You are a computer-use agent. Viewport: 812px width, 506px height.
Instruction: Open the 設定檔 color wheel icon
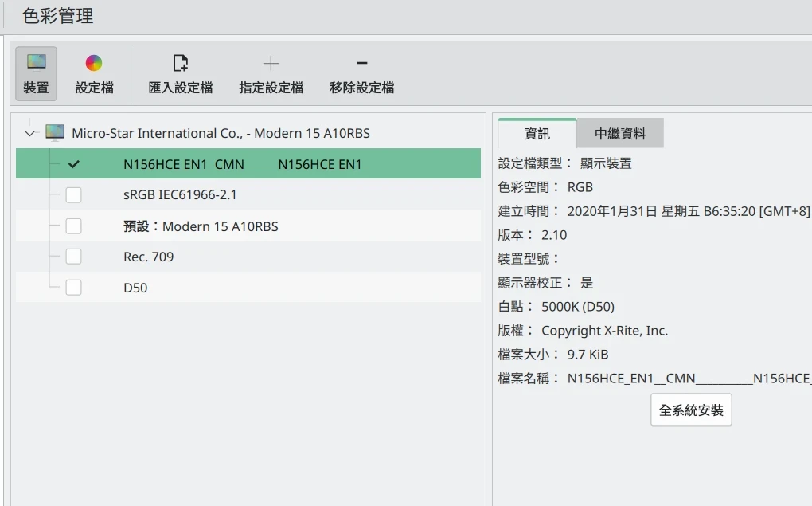[94, 63]
